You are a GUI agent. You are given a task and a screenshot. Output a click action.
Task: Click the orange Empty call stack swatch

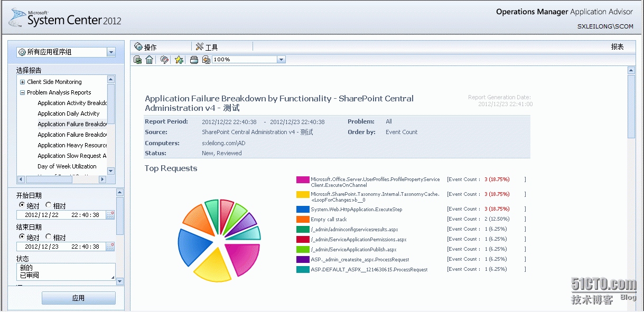(303, 219)
